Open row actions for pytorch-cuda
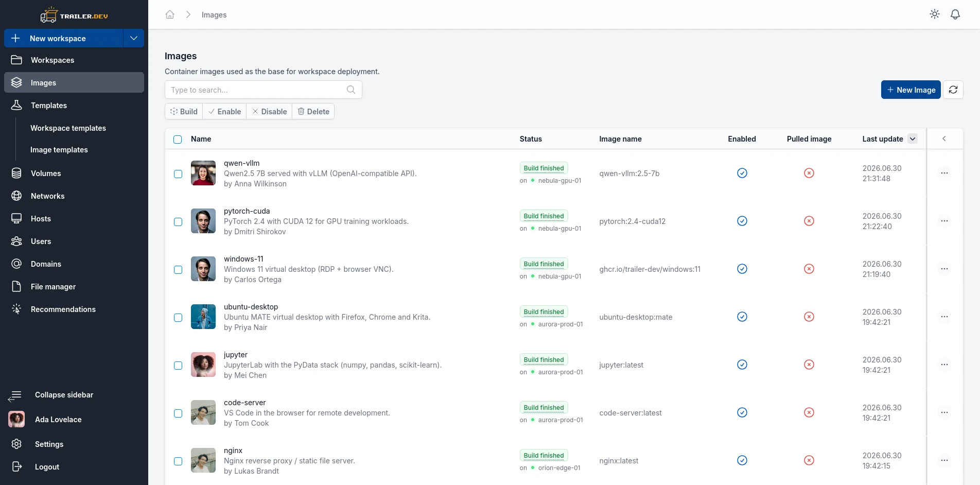The image size is (980, 485). coord(944,221)
